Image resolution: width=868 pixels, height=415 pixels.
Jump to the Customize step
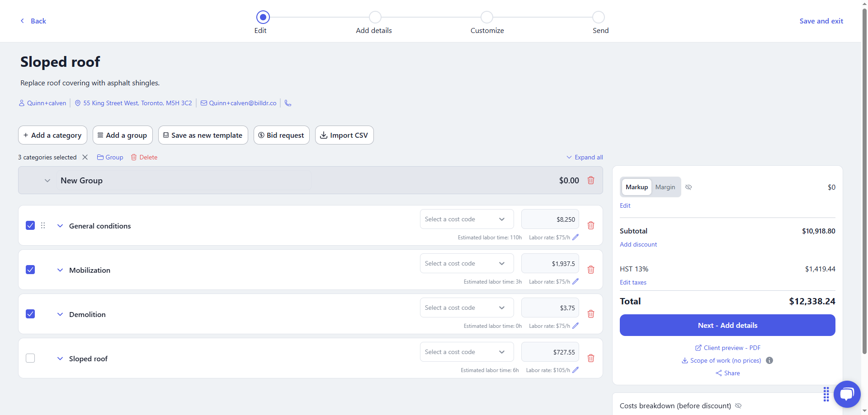(x=486, y=17)
